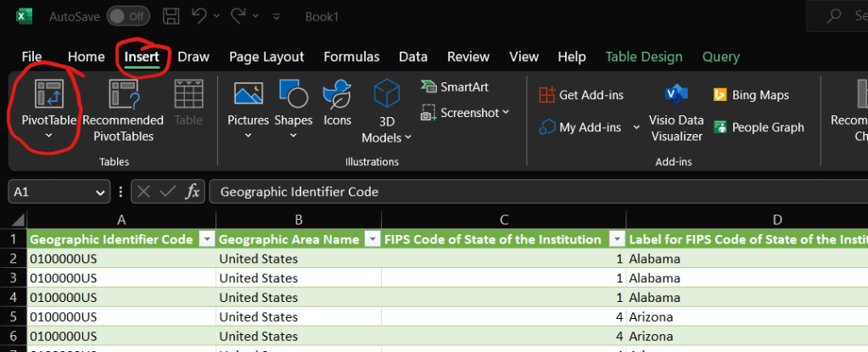The image size is (868, 352).
Task: Open filter dropdown for Geographic Identifier Code
Action: [206, 240]
